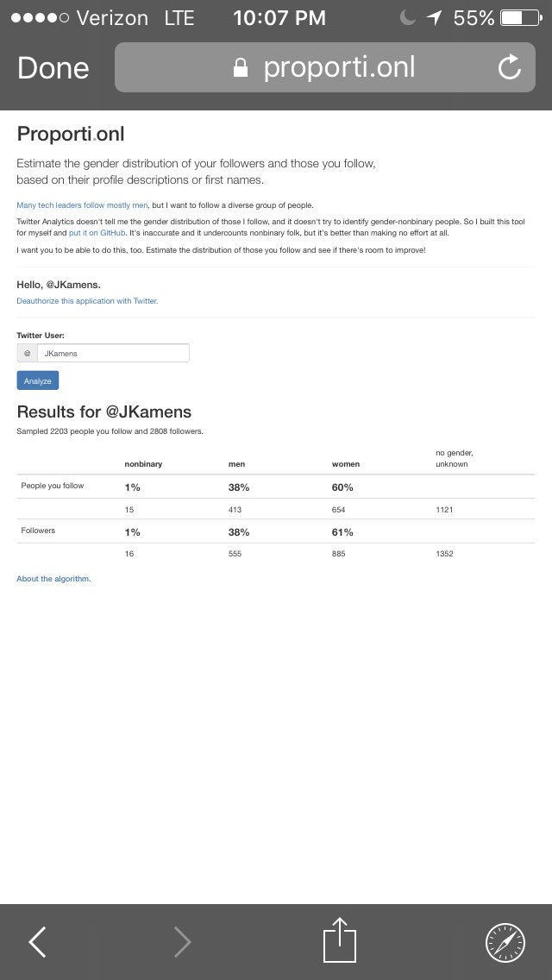This screenshot has height=980, width=552.
Task: Tap the proporti.onl address bar
Action: point(324,67)
